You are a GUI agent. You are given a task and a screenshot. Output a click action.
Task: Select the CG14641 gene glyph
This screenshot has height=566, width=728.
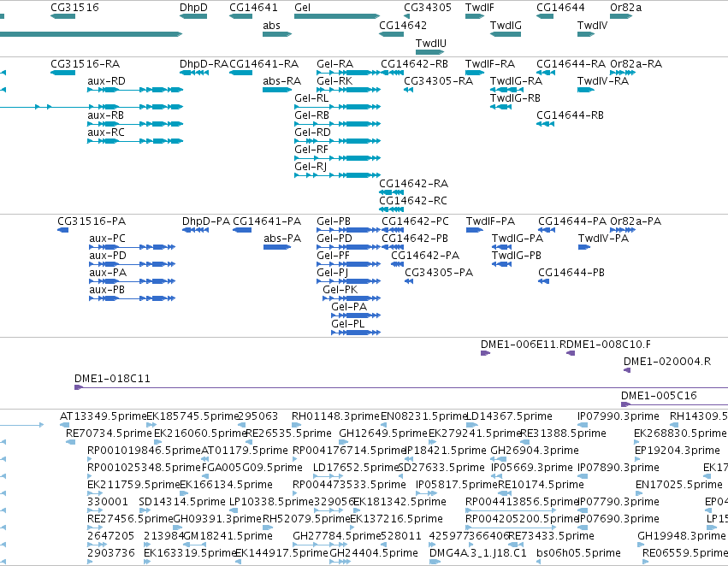point(240,16)
